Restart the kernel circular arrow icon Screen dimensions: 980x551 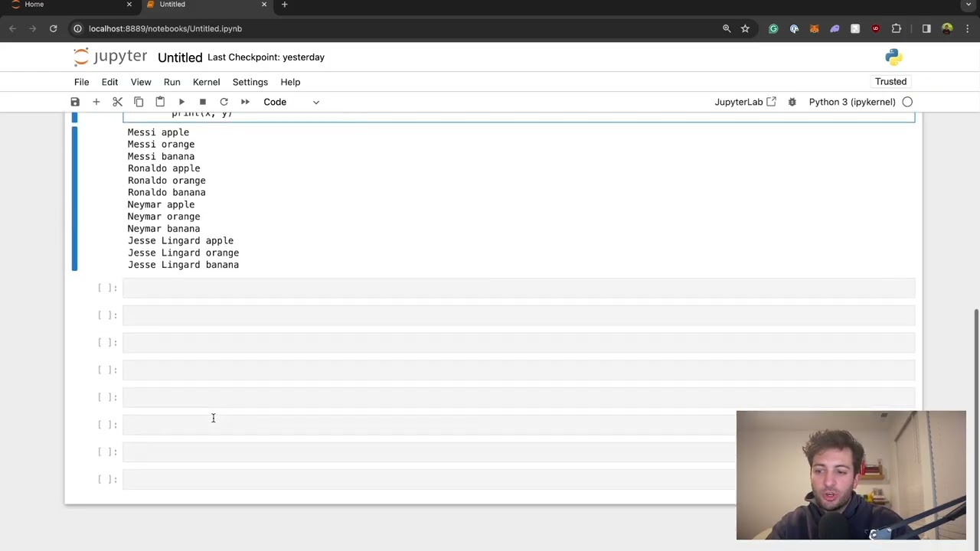pos(224,102)
